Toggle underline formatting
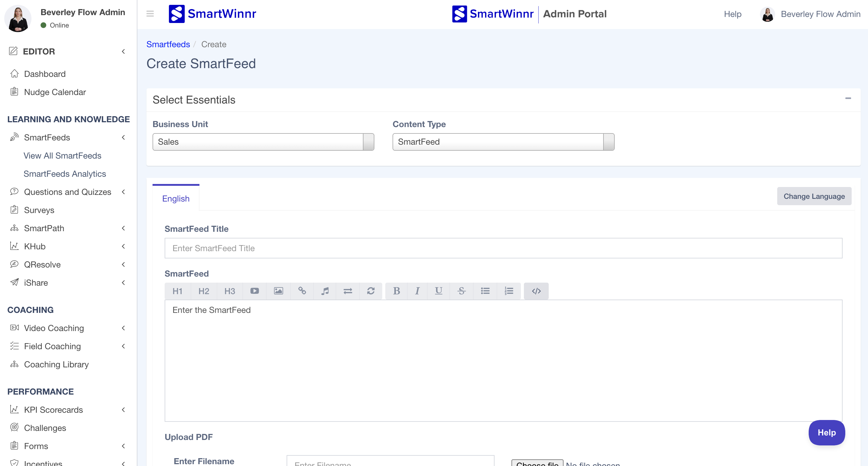The height and width of the screenshot is (466, 868). (438, 291)
